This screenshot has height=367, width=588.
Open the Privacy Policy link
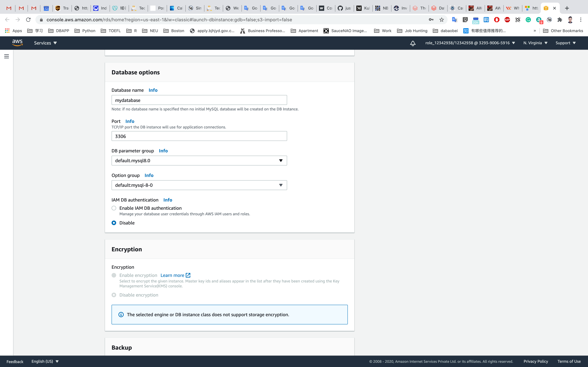tap(535, 361)
